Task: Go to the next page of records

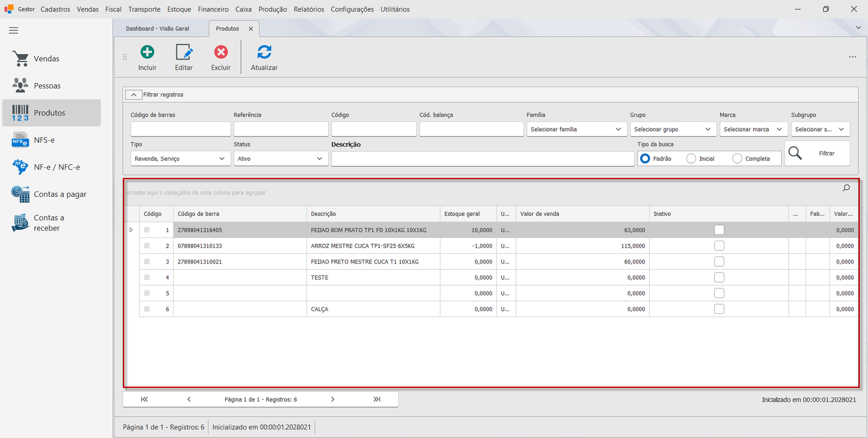Action: 333,400
